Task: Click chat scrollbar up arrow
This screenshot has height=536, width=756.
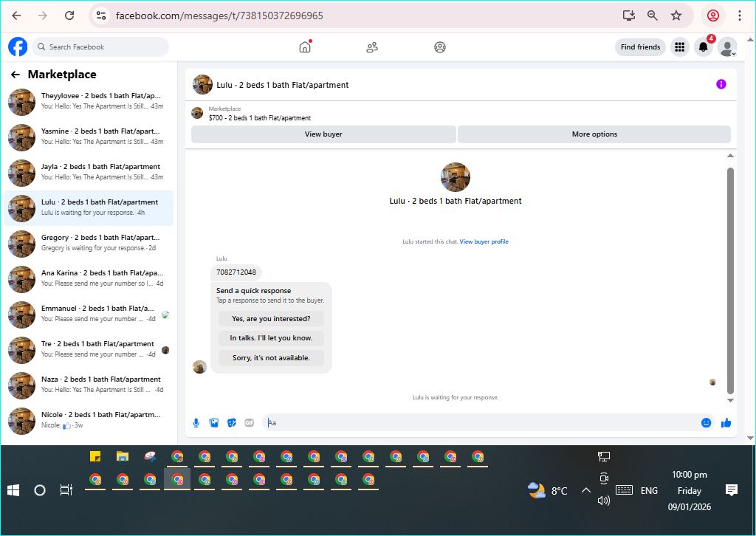Action: pyautogui.click(x=730, y=156)
